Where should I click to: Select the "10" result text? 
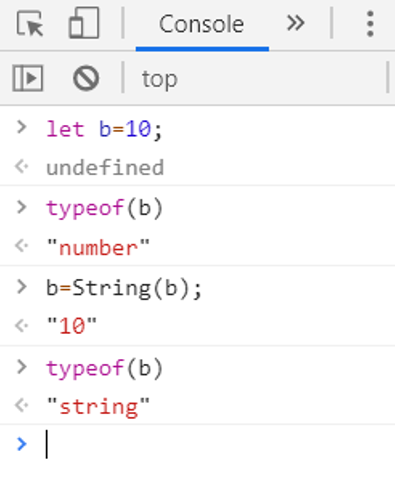[72, 326]
